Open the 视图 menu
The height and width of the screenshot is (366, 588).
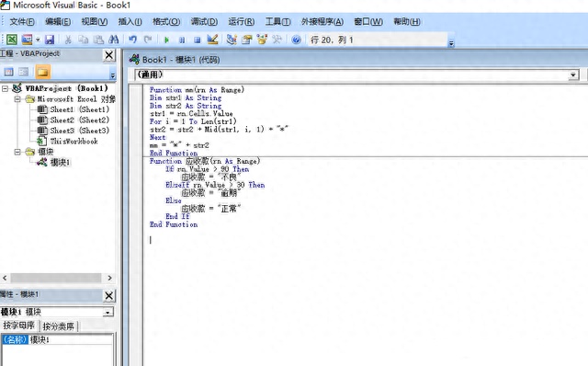95,22
